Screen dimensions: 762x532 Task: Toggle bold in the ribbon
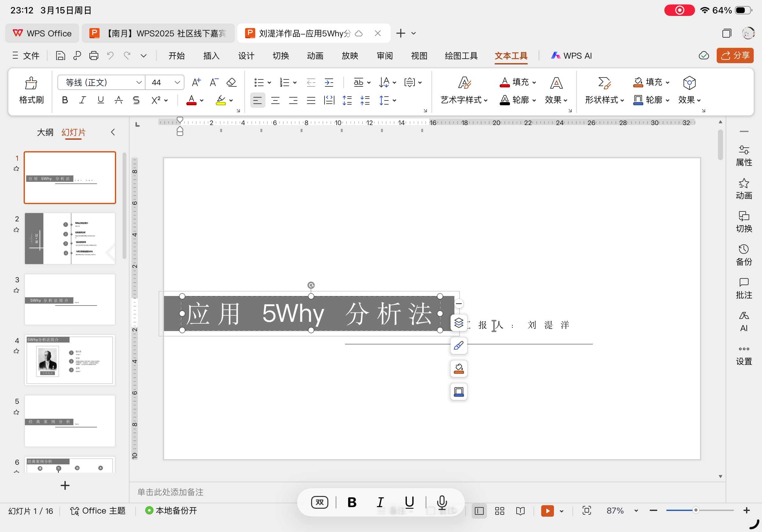[65, 100]
